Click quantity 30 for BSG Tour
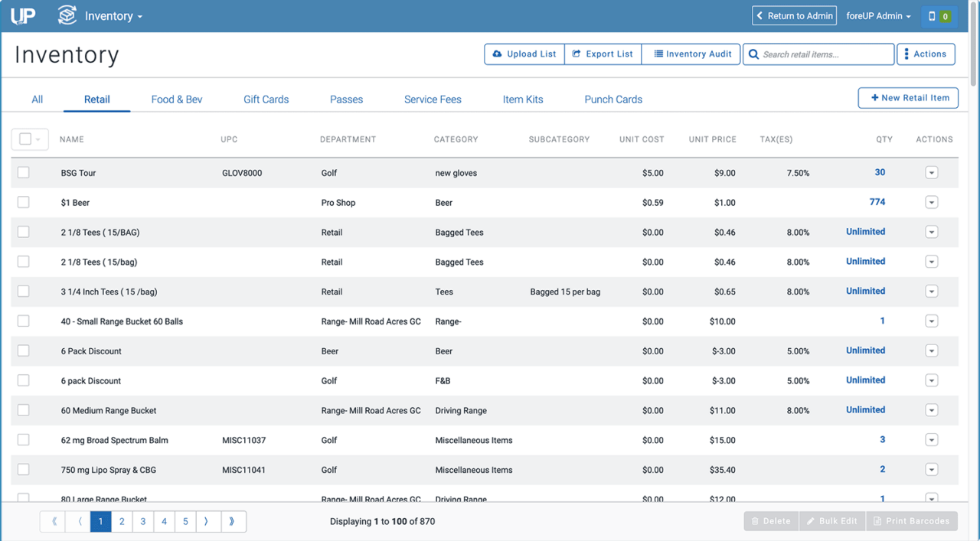The width and height of the screenshot is (980, 541). tap(880, 173)
